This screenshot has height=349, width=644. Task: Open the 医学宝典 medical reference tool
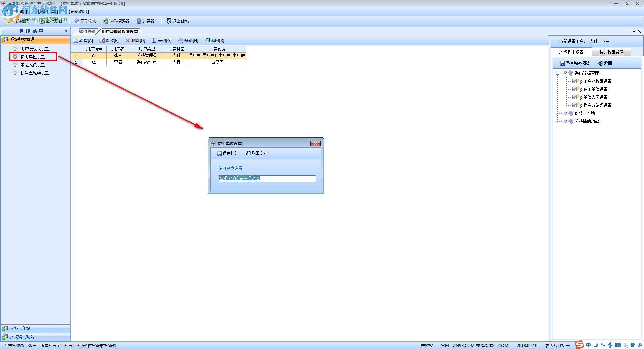[x=86, y=21]
